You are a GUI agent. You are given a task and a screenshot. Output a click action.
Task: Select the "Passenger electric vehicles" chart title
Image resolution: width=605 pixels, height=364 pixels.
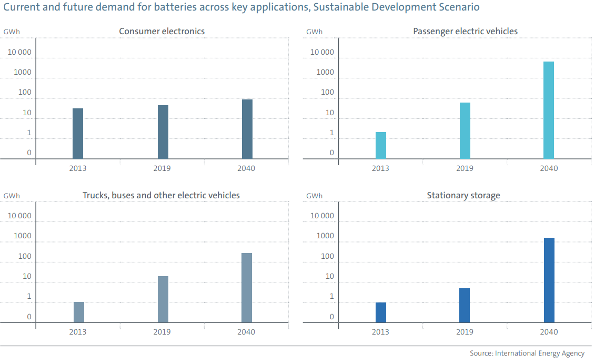465,31
